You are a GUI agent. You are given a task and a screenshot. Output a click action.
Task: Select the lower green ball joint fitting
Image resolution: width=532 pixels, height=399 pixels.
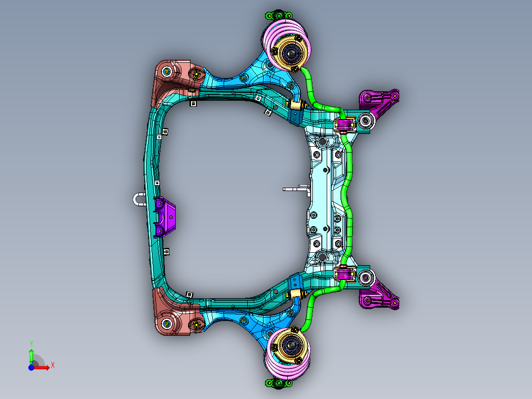tap(278, 384)
